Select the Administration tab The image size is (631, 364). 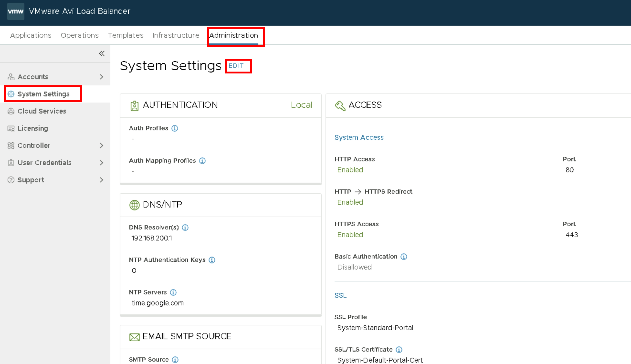coord(234,36)
